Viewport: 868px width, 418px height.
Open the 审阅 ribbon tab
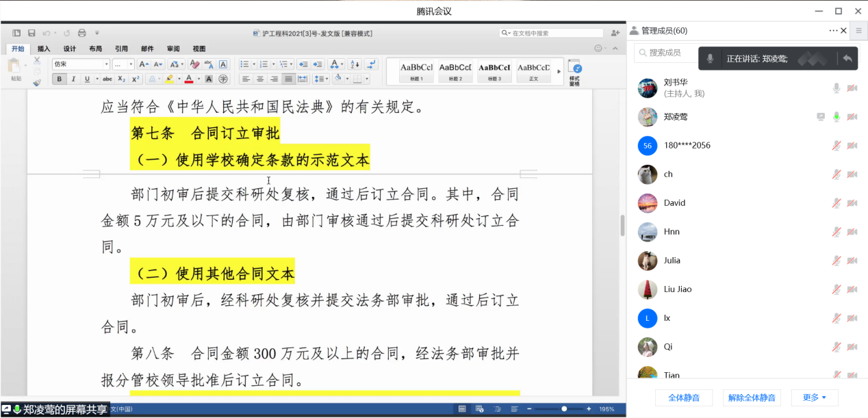(173, 49)
